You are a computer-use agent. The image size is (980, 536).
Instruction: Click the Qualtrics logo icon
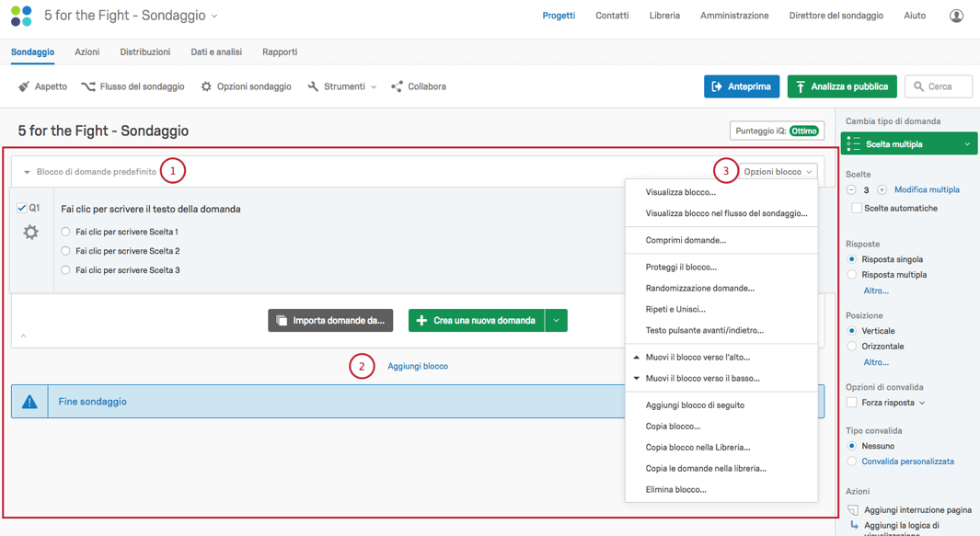click(x=21, y=16)
